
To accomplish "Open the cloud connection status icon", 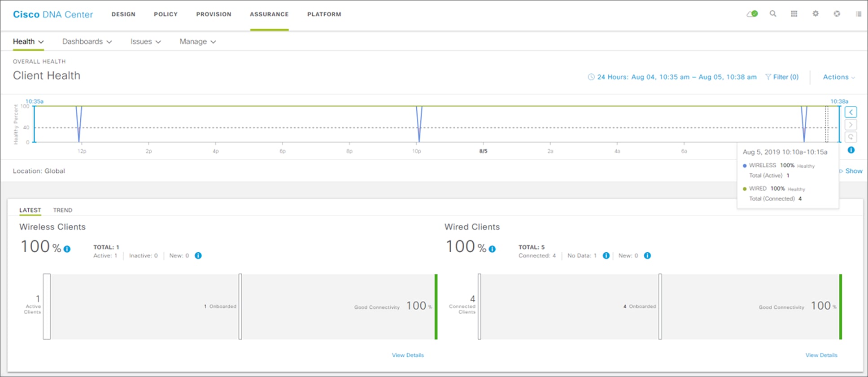I will click(752, 14).
